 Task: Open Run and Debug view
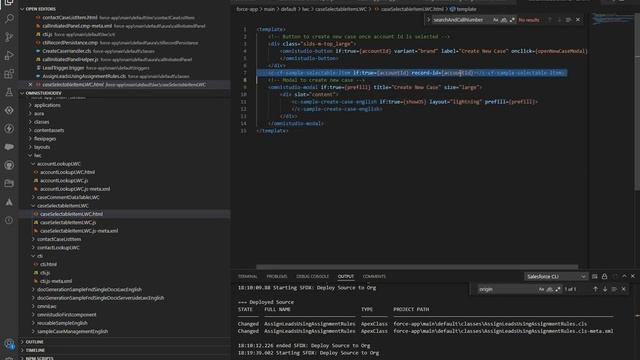9,55
